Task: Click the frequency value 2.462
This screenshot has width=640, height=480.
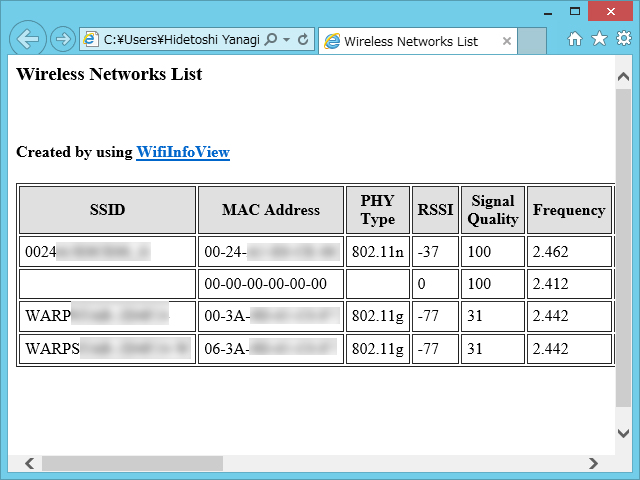Action: pos(569,252)
